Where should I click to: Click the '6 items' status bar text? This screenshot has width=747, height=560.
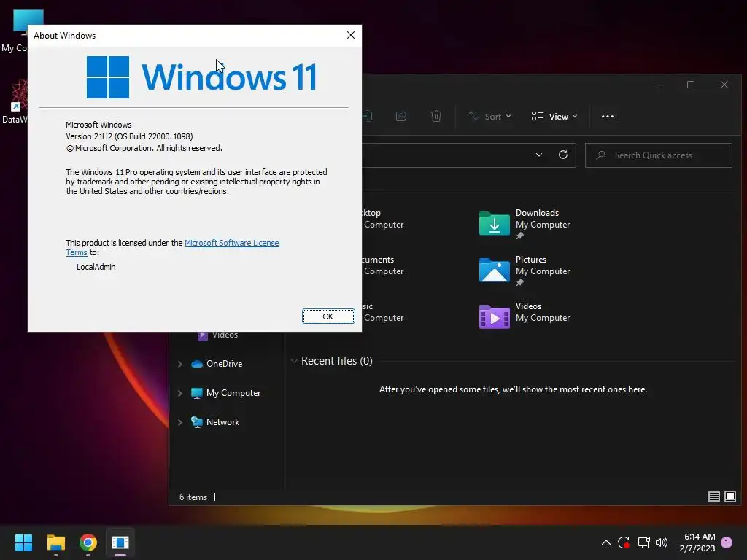pyautogui.click(x=193, y=497)
